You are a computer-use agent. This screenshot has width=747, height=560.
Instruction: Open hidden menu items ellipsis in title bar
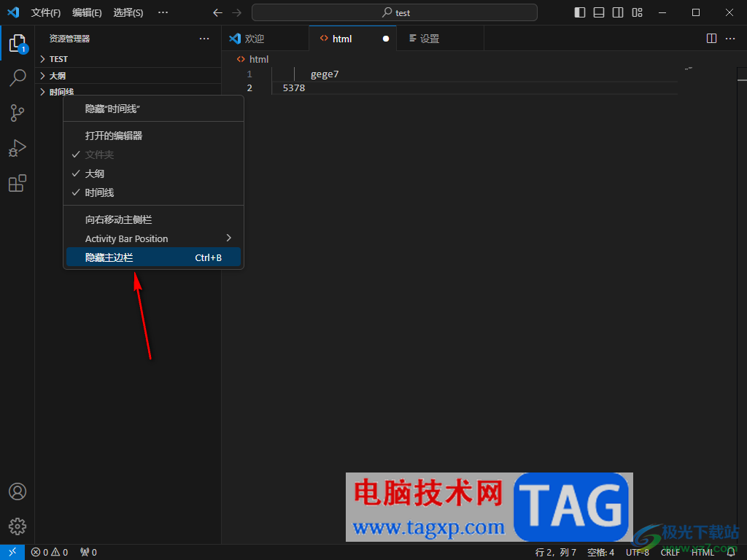tap(163, 12)
